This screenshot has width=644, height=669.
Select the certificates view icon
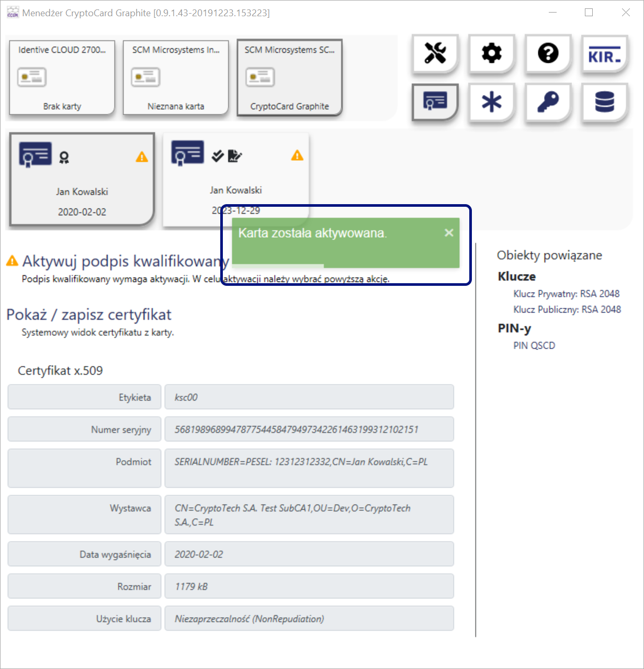click(435, 102)
